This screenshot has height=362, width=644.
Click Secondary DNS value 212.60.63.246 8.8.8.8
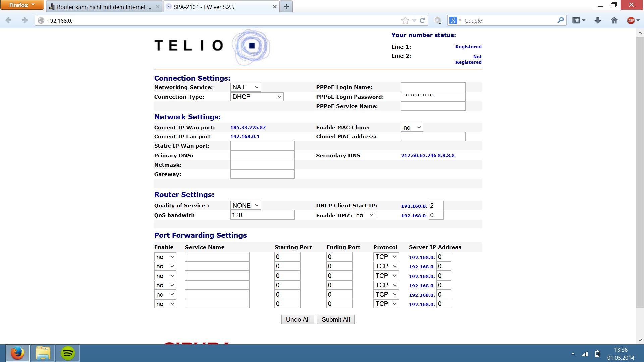428,155
